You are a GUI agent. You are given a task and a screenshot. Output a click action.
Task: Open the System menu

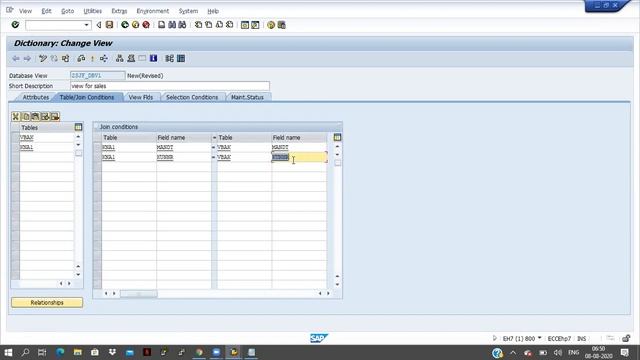188,11
